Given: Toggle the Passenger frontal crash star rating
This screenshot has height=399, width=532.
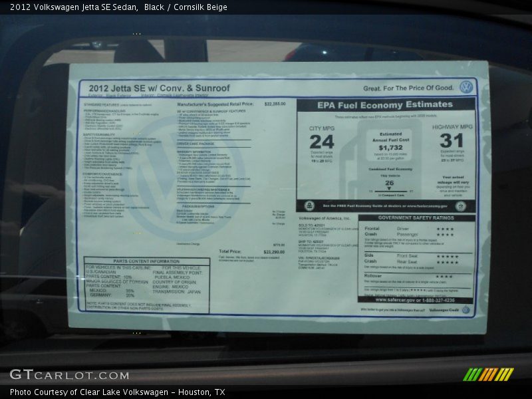Looking at the screenshot, I should pyautogui.click(x=446, y=234).
